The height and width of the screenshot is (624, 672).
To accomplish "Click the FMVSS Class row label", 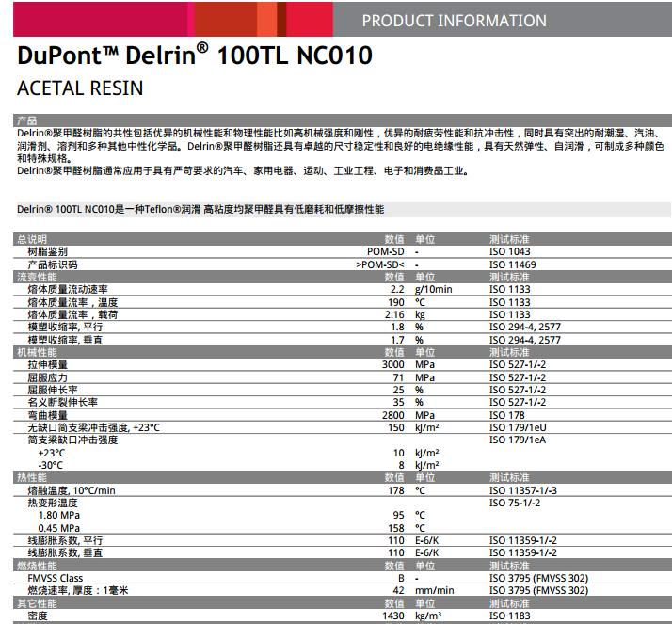I will click(x=56, y=578).
